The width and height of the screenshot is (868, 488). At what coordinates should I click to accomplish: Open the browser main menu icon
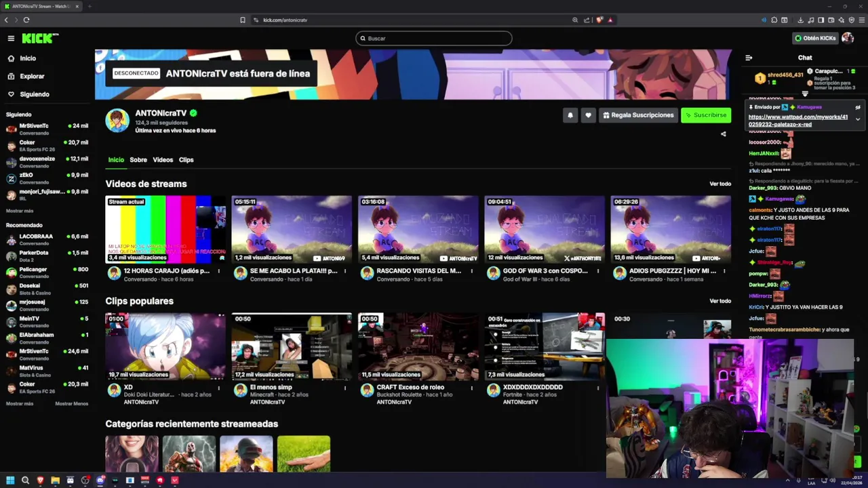point(861,20)
